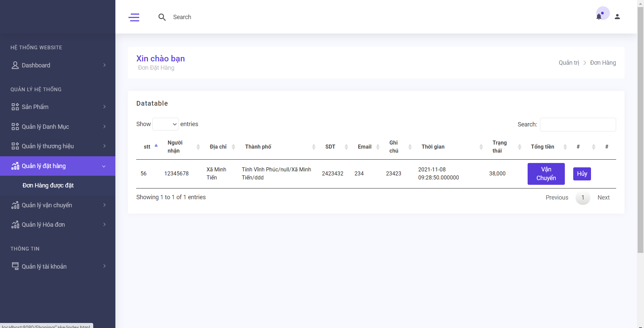Screen dimensions: 644x328
Task: Open Quản lý Danh Mục menu item
Action: coord(58,126)
